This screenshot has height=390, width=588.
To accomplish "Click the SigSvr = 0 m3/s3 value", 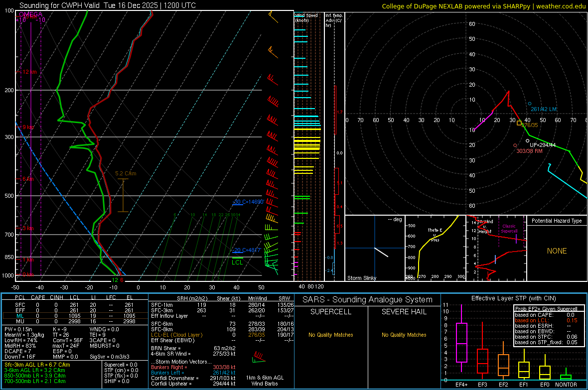I will [110, 357].
